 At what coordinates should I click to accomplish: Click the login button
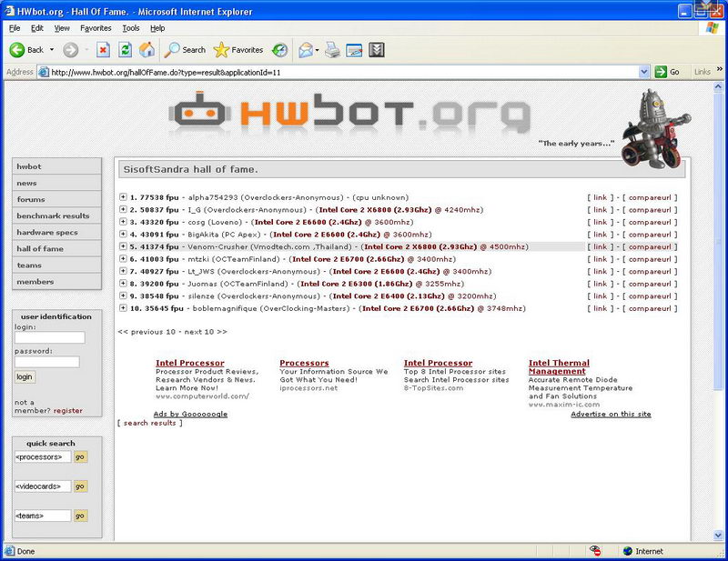[x=25, y=376]
